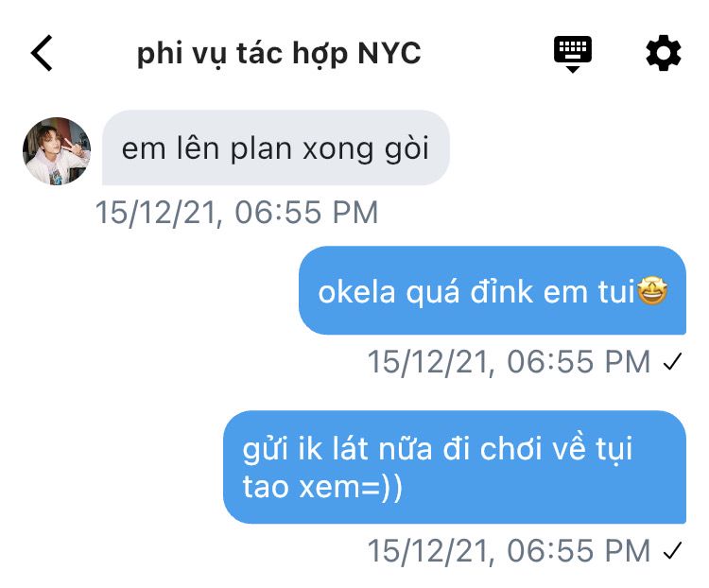Click the text "tao xem=))" in last bubble

click(x=322, y=488)
